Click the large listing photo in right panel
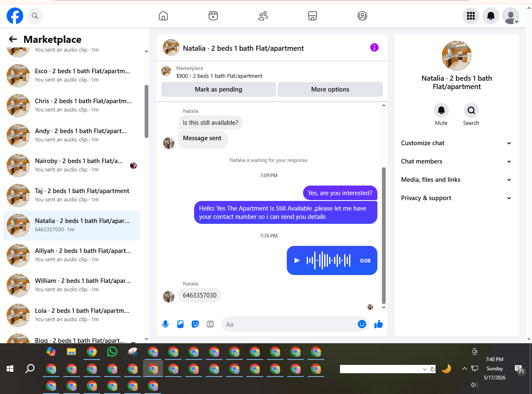Image resolution: width=532 pixels, height=394 pixels. click(457, 56)
